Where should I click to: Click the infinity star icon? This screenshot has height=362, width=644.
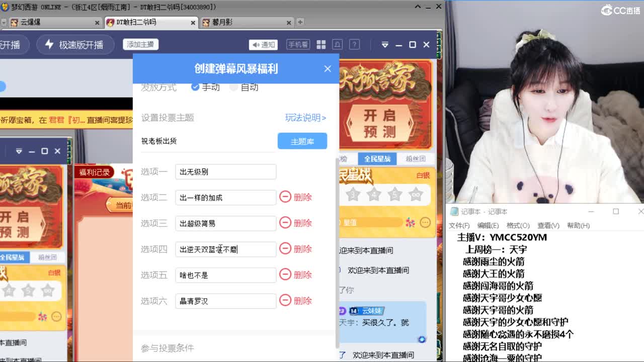416,194
